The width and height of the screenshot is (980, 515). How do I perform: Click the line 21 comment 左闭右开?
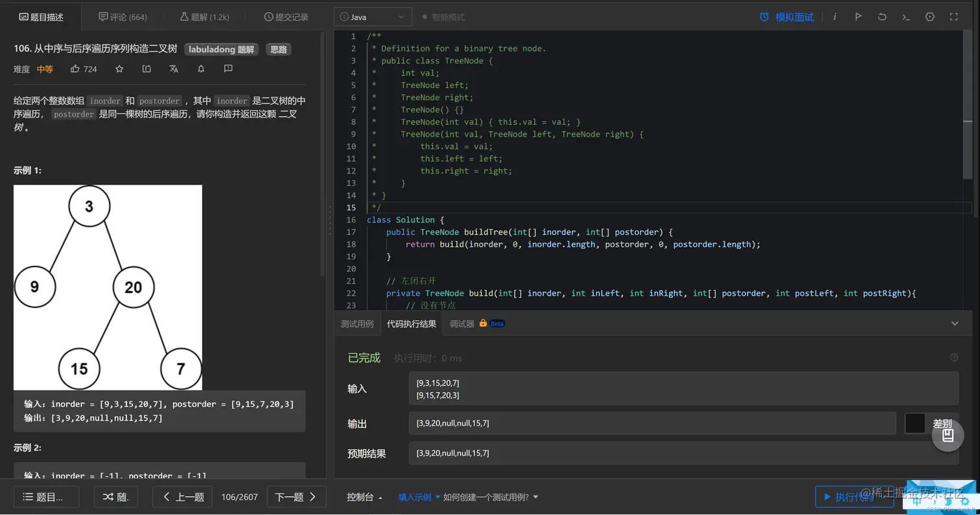pos(411,281)
